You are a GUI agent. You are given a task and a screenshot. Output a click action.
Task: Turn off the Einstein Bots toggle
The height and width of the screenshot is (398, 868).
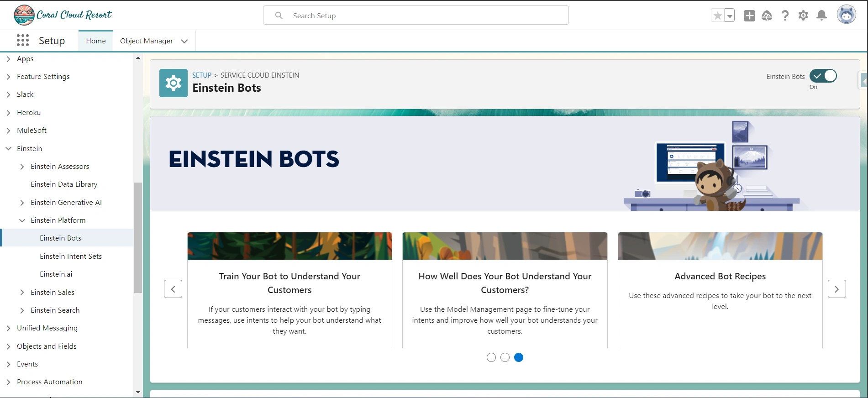click(823, 76)
